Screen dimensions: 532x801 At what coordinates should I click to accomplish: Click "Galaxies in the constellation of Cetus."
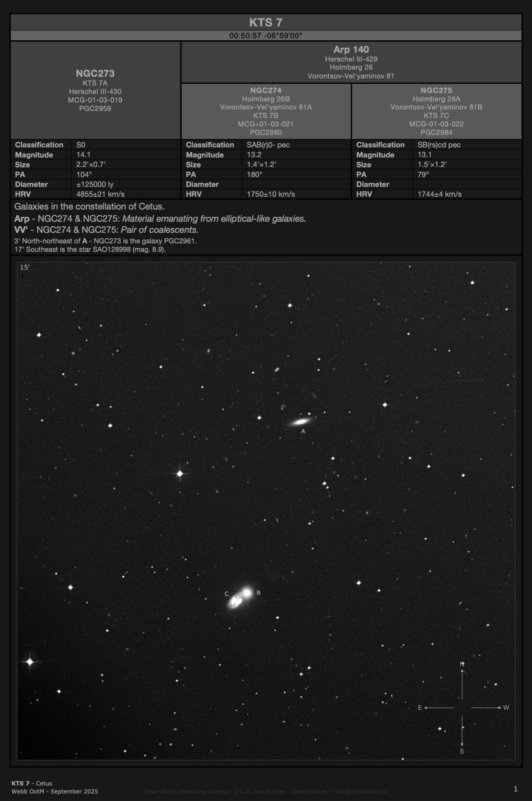[89, 207]
